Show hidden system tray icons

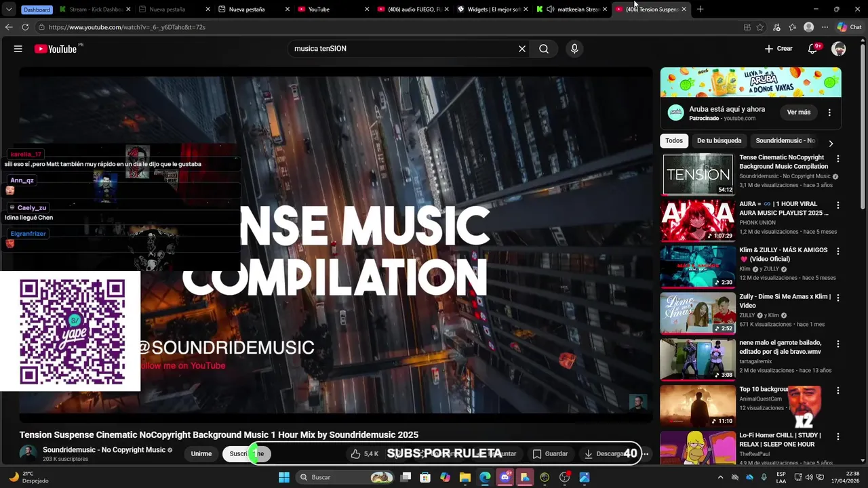(720, 477)
